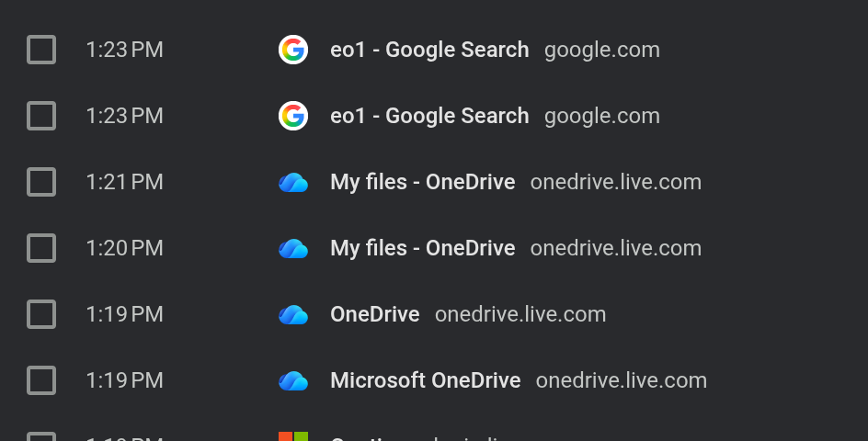This screenshot has width=868, height=441.
Task: Click the cloud icon beside Microsoft OneDrive title
Action: pyautogui.click(x=293, y=380)
